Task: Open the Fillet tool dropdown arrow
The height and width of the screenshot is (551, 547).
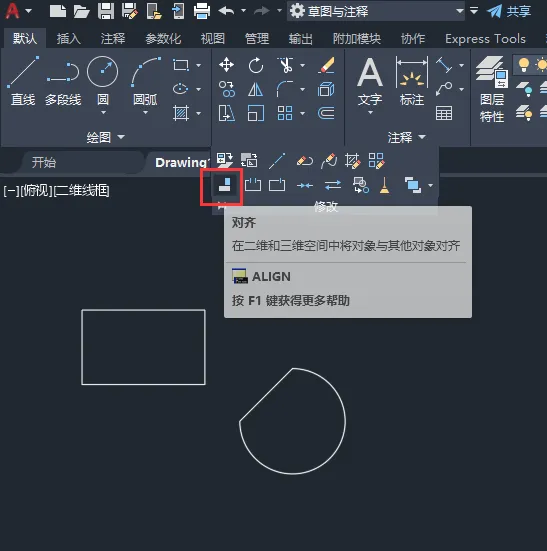Action: pyautogui.click(x=302, y=89)
